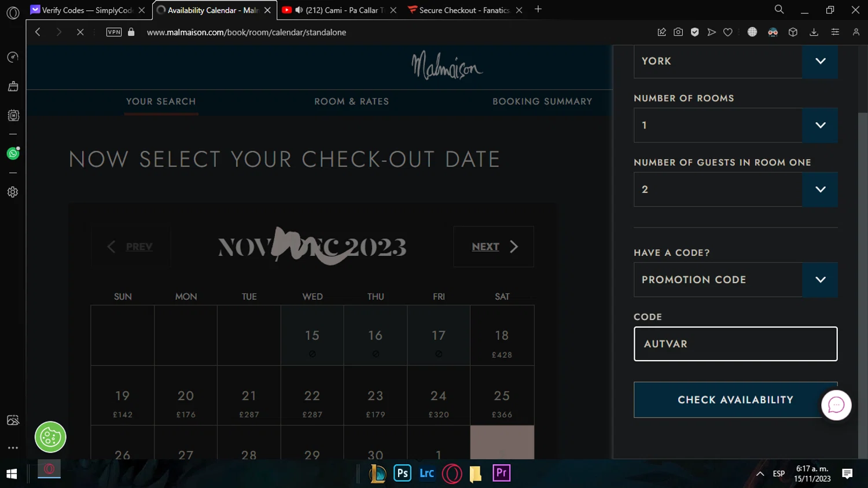View site security lock info

point(131,32)
